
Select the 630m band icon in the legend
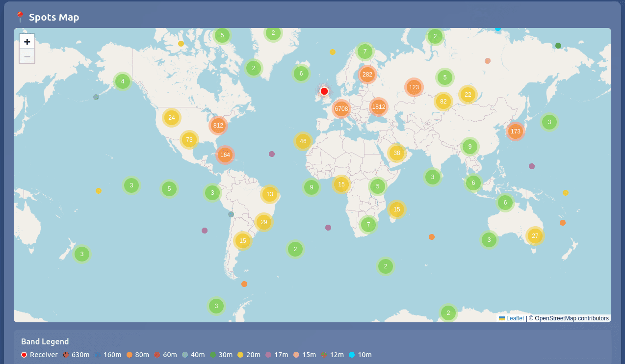point(65,355)
